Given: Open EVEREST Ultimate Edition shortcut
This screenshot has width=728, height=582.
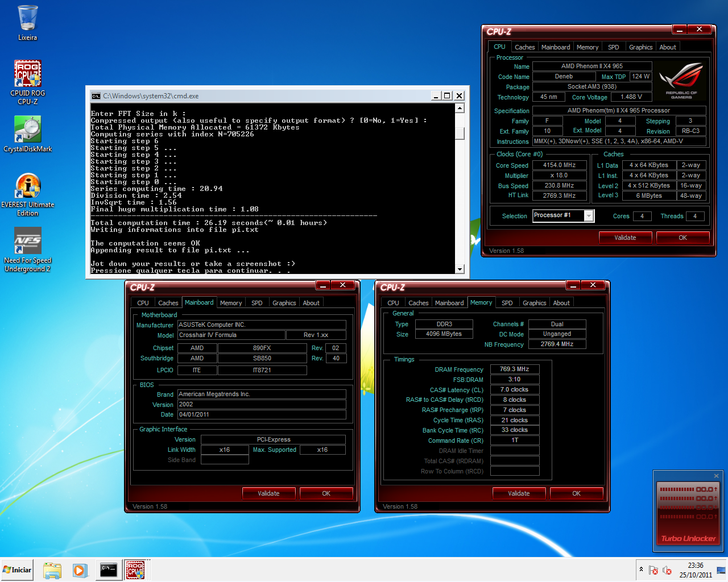Looking at the screenshot, I should click(27, 194).
